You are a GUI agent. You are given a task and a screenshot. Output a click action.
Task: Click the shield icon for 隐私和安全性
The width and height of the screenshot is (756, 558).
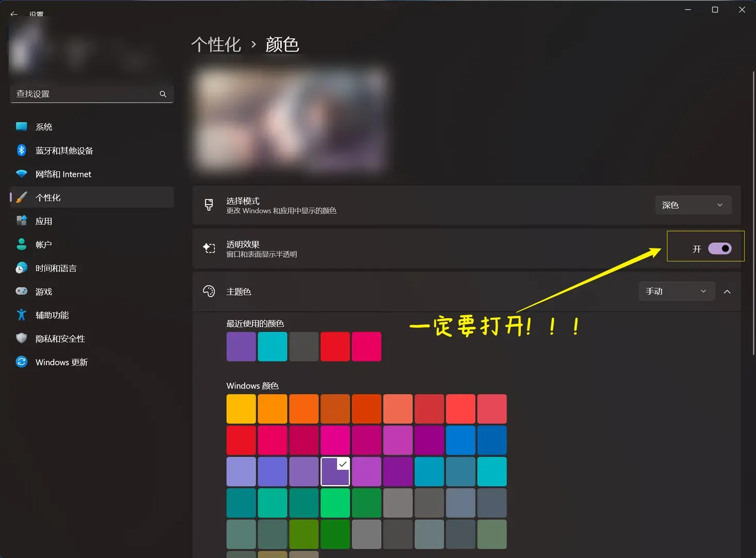click(21, 338)
